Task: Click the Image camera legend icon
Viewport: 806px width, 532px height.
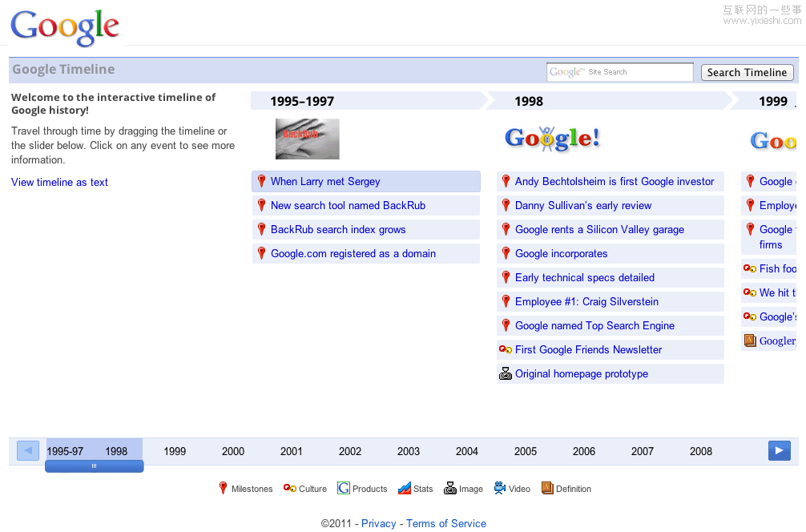Action: point(450,488)
